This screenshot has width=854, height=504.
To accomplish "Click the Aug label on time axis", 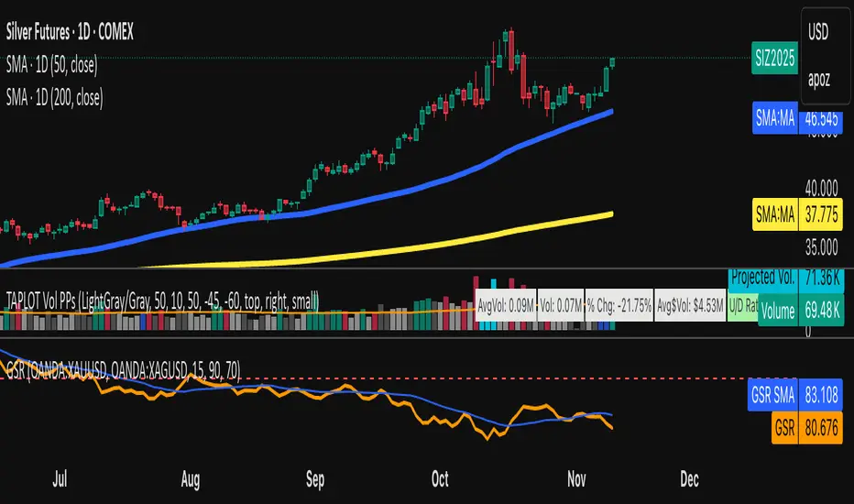I will click(x=191, y=479).
